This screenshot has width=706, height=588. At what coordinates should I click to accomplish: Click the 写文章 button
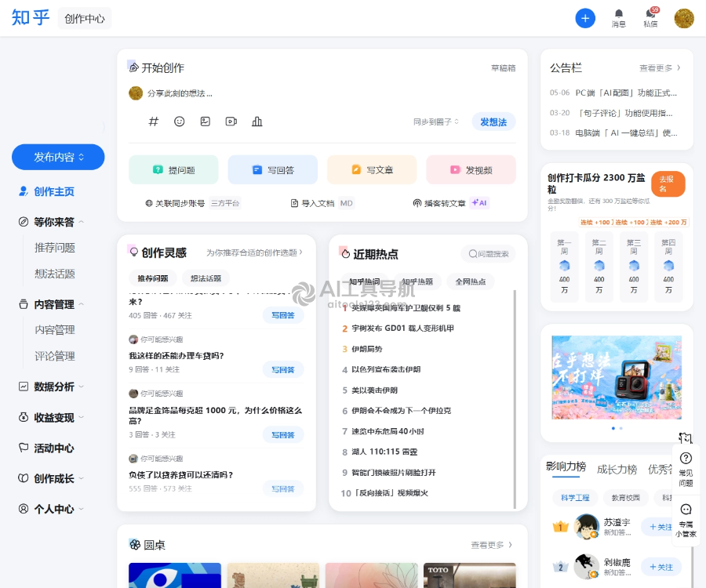pos(372,169)
